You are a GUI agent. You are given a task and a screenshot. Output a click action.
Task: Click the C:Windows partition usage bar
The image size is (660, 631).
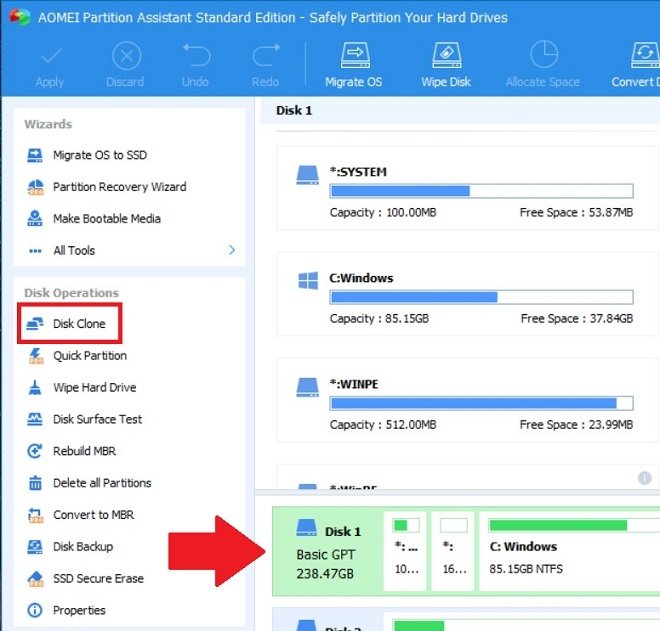tap(481, 297)
